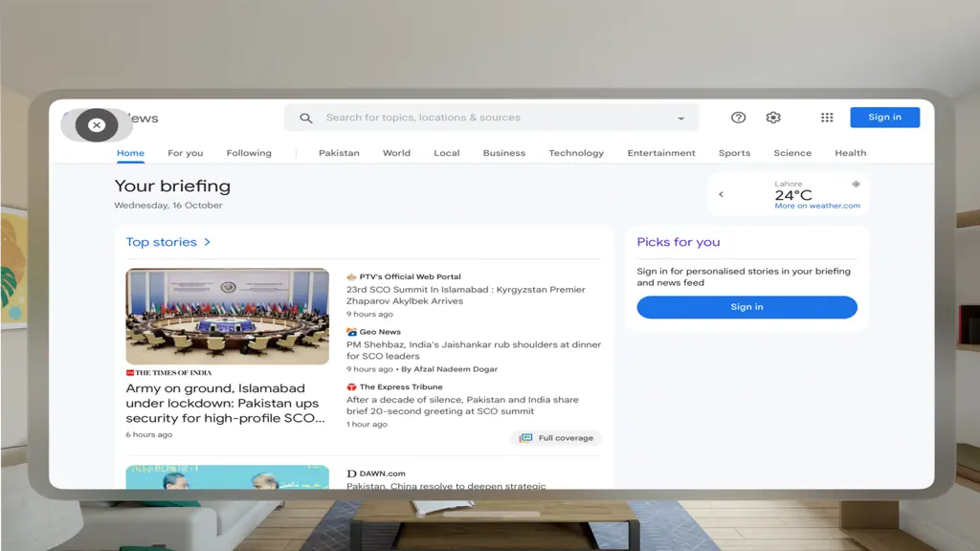980x551 pixels.
Task: Select the Health tab
Action: pyautogui.click(x=850, y=153)
